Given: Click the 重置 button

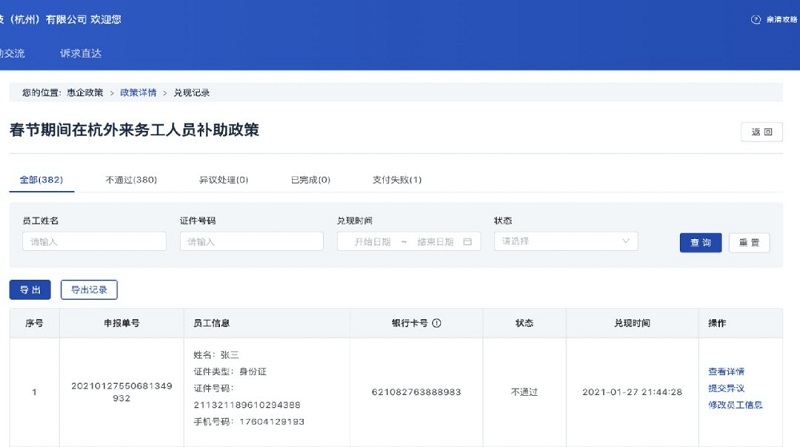Looking at the screenshot, I should coord(749,242).
